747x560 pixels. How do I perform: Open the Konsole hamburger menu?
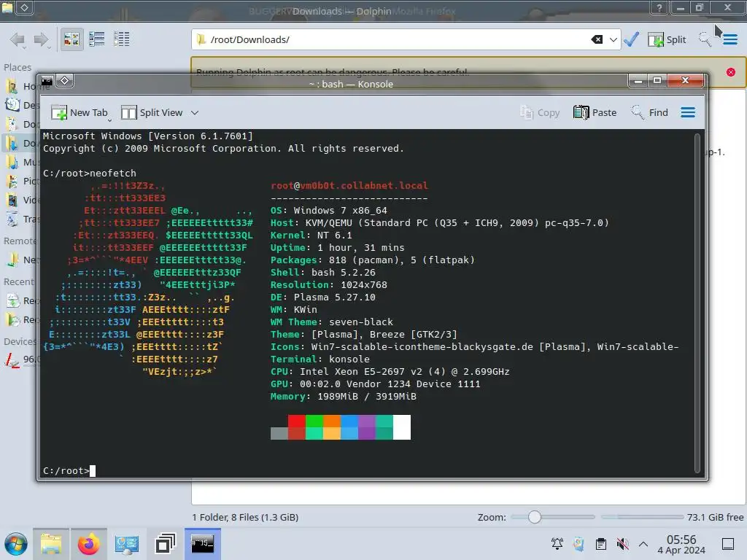tap(687, 112)
